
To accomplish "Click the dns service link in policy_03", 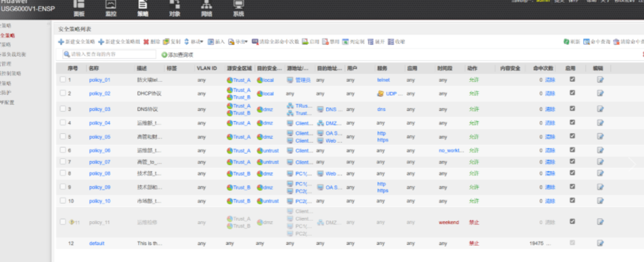I will coord(381,110).
